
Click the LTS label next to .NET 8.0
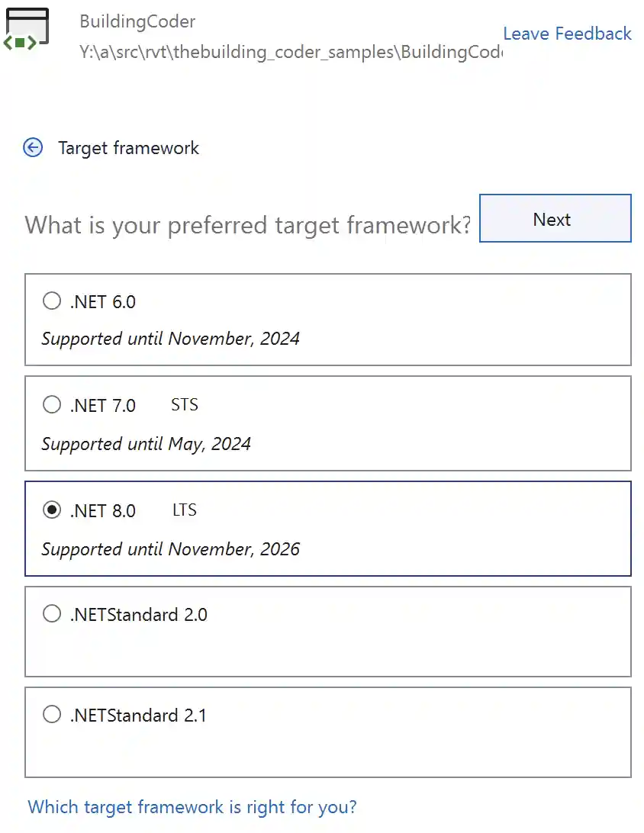point(184,510)
